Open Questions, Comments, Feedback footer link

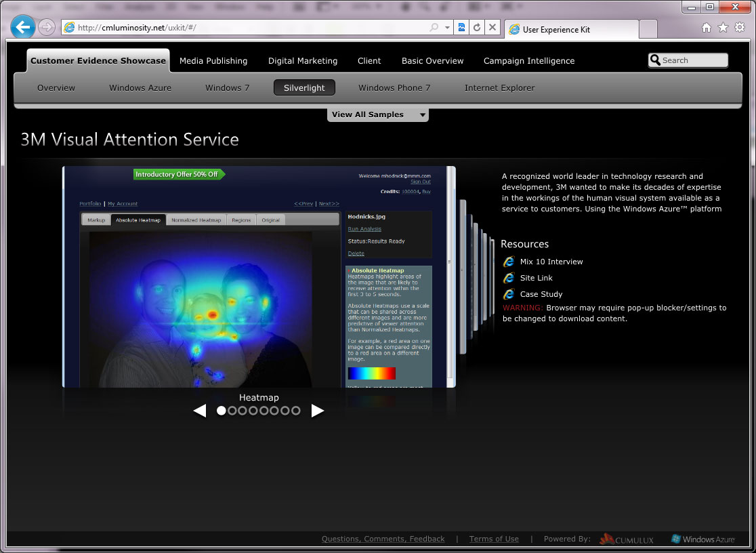[x=383, y=539]
